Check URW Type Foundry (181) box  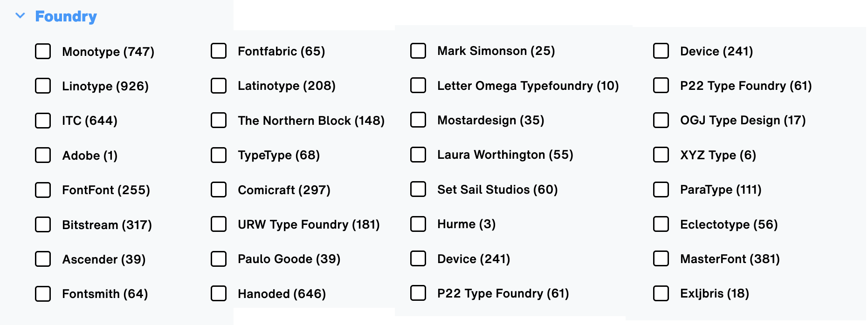point(219,224)
